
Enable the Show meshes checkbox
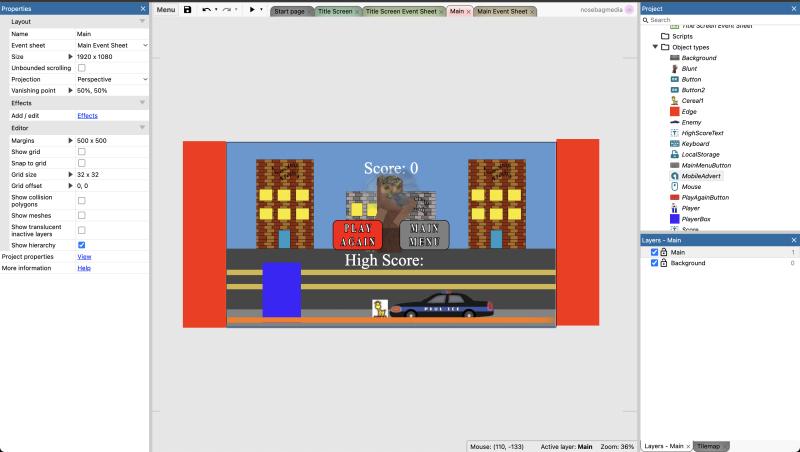[x=82, y=215]
